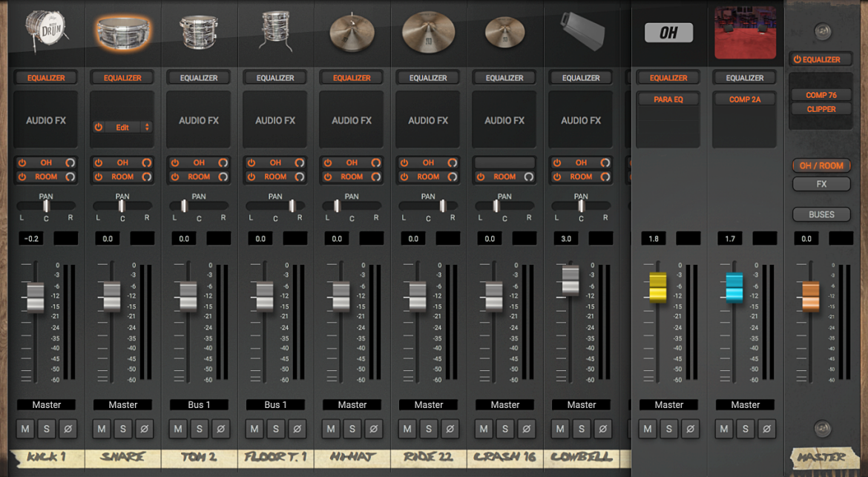Open the OH overhead channel icon
The image size is (868, 477).
click(x=668, y=33)
